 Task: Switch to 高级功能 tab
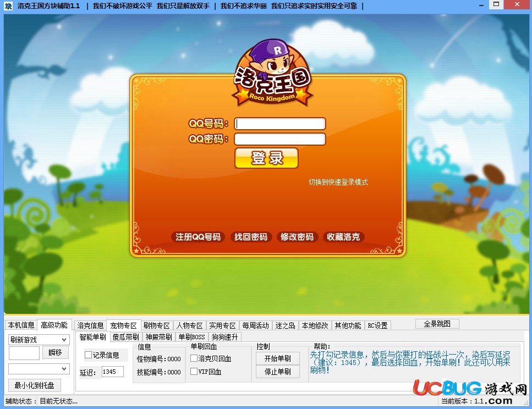[54, 325]
